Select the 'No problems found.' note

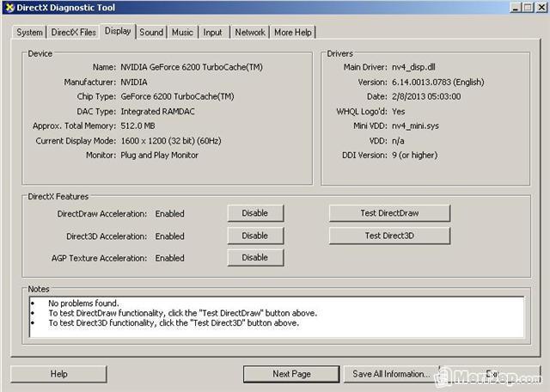point(83,303)
